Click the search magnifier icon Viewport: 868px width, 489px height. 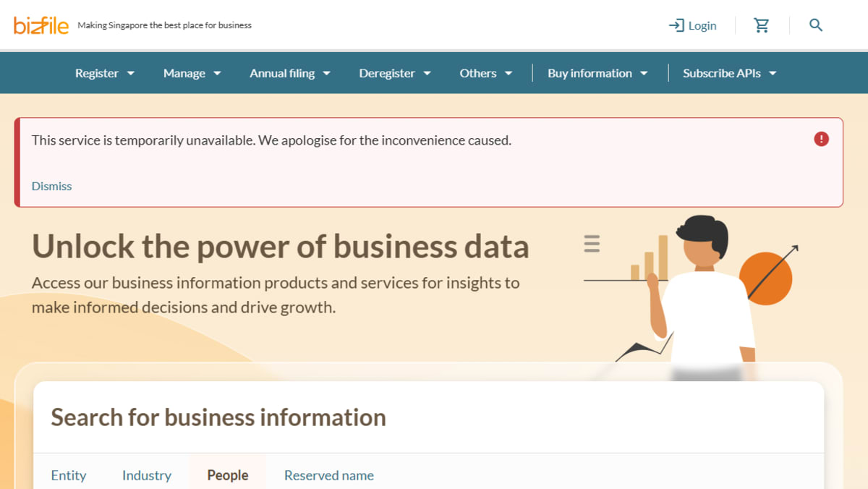(x=816, y=25)
